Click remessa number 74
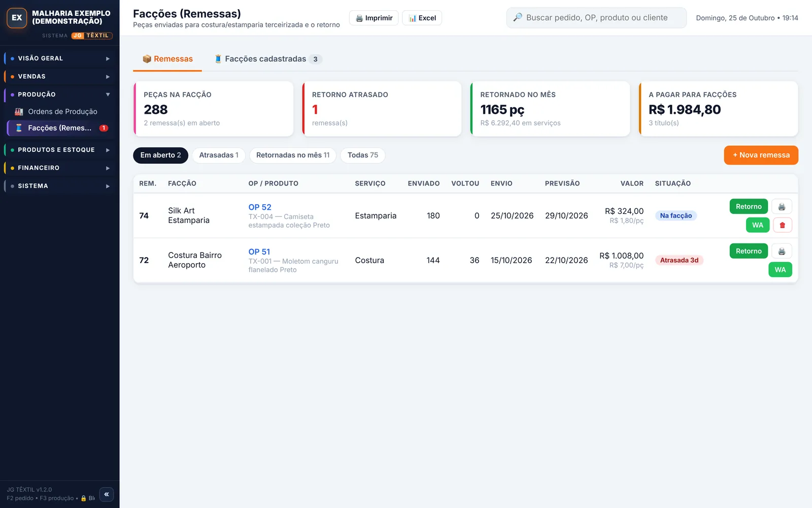Screen dimensions: 812x508 144,216
